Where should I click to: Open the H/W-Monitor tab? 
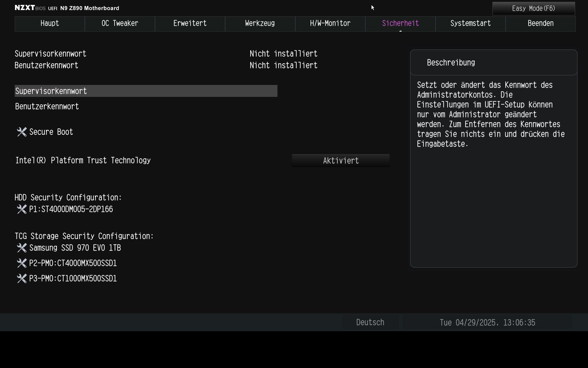pyautogui.click(x=330, y=24)
